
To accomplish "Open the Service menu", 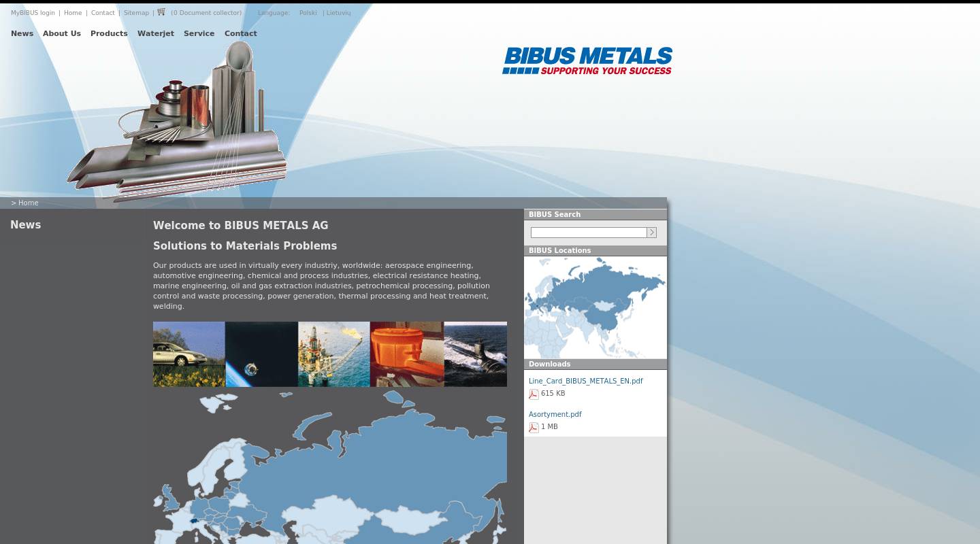I will pyautogui.click(x=199, y=33).
